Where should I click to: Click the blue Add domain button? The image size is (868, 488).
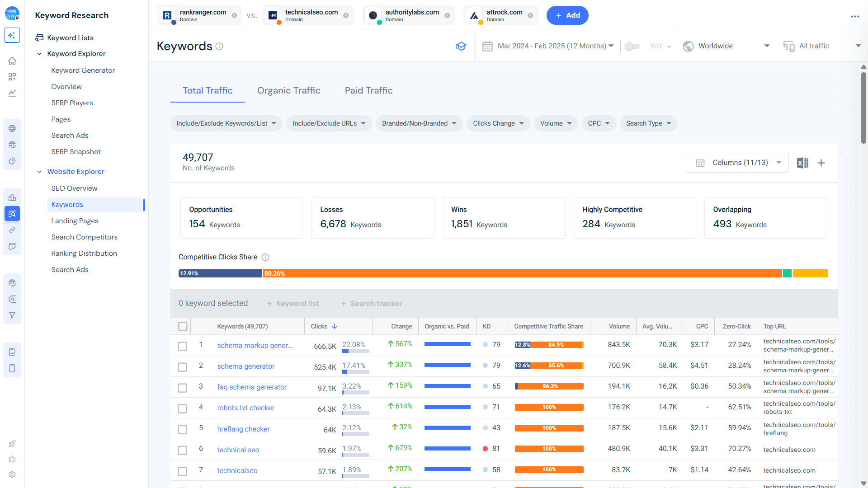(567, 15)
